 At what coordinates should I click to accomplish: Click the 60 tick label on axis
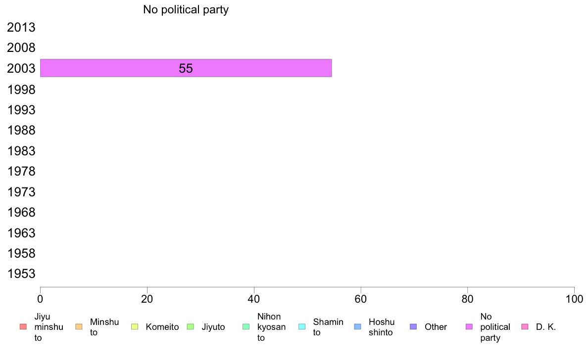(361, 299)
